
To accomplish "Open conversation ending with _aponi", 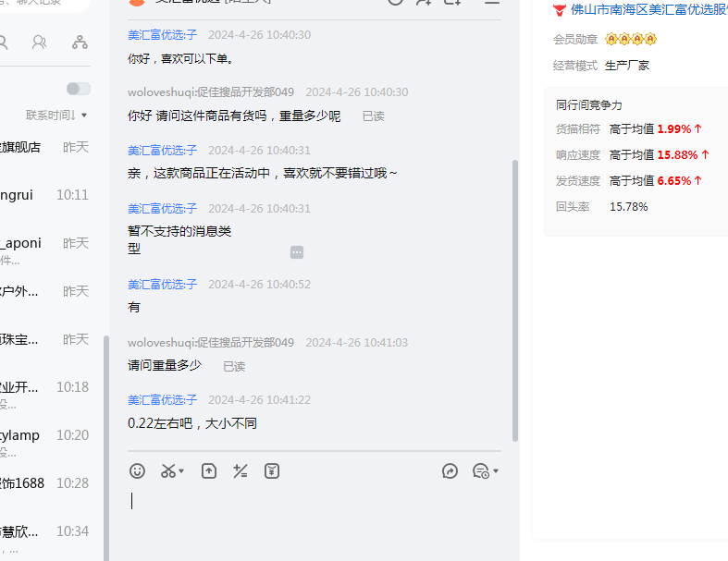I will click(x=45, y=249).
